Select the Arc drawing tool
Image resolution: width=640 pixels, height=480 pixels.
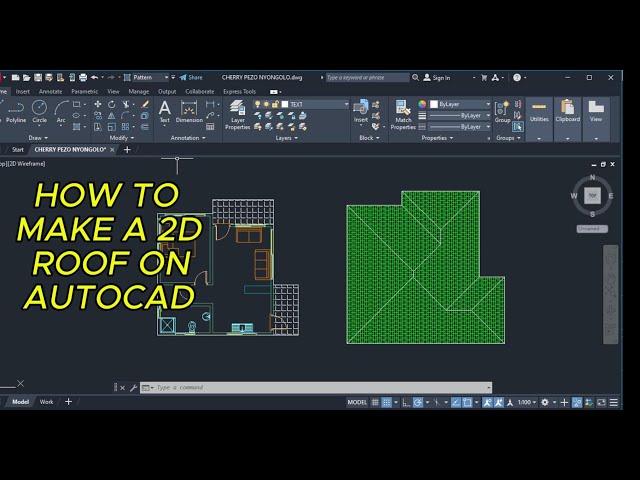pyautogui.click(x=61, y=111)
